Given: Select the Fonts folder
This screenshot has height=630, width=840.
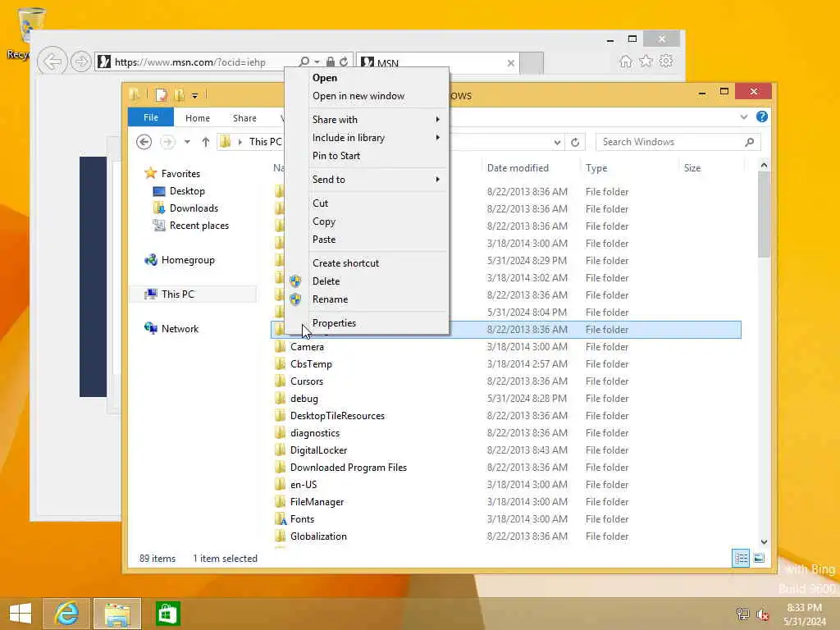Looking at the screenshot, I should (x=302, y=519).
